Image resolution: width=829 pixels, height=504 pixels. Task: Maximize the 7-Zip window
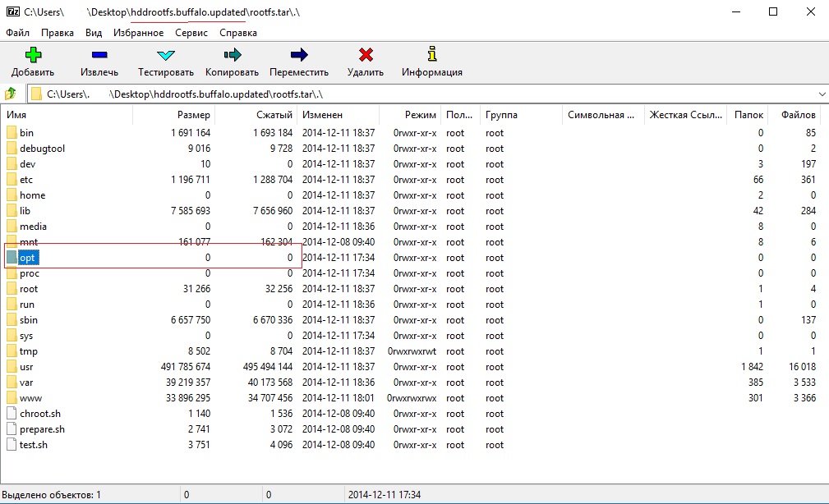[x=773, y=11]
